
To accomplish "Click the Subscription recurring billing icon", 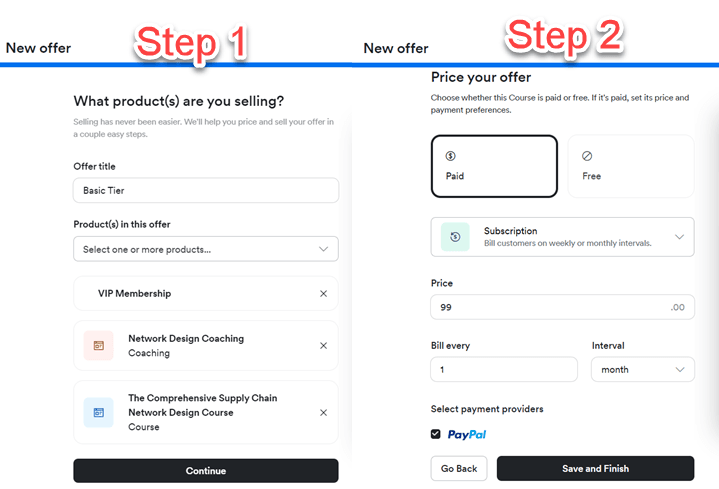I will click(455, 237).
